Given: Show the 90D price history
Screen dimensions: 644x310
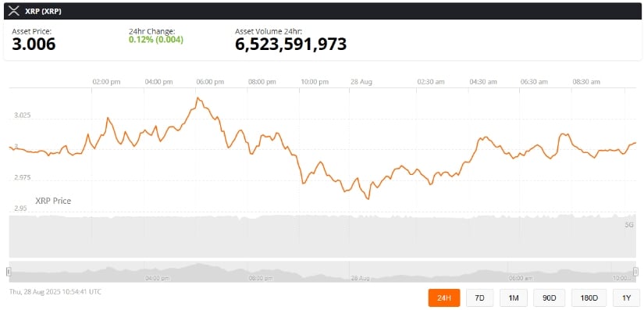Looking at the screenshot, I should pyautogui.click(x=549, y=298).
